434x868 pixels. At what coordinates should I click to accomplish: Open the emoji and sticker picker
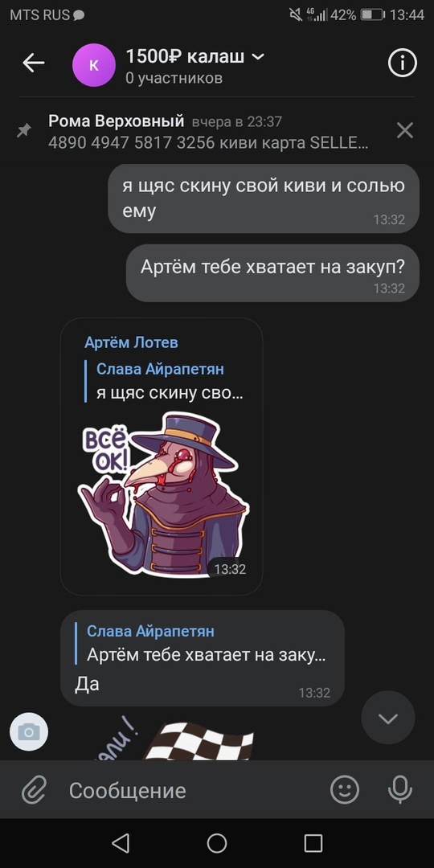coord(345,789)
